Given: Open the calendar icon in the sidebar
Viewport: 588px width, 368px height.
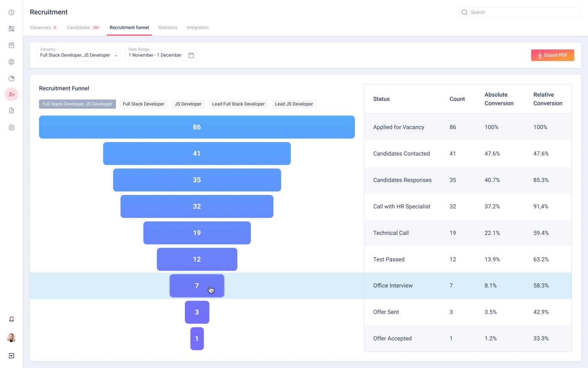Looking at the screenshot, I should point(11,45).
